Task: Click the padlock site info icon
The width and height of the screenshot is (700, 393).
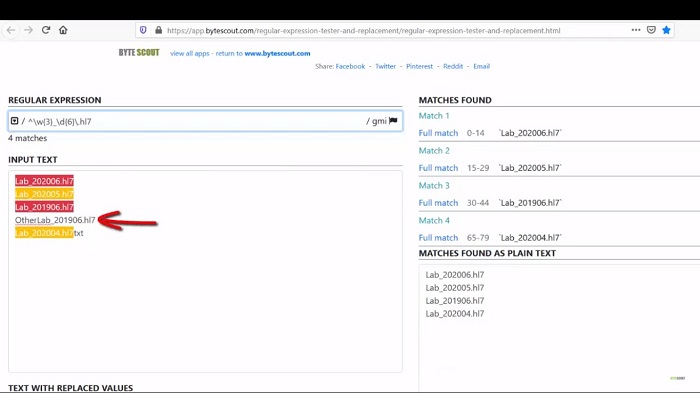Action: (158, 30)
